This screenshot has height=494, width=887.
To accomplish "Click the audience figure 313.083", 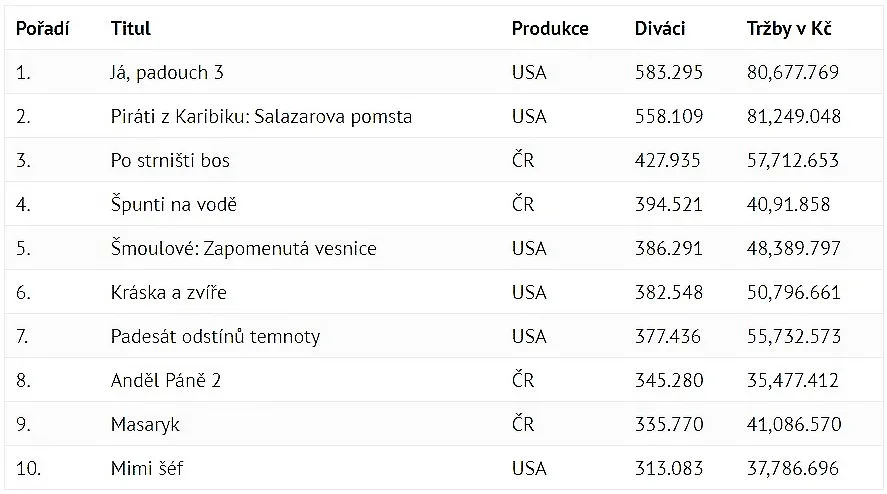I will tap(669, 469).
